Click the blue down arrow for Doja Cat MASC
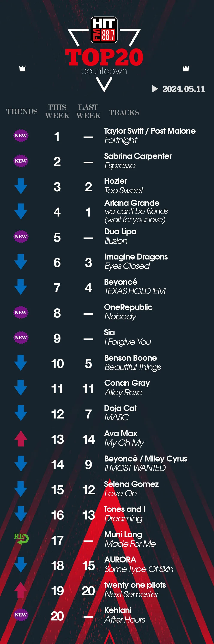The width and height of the screenshot is (214, 644). [21, 413]
